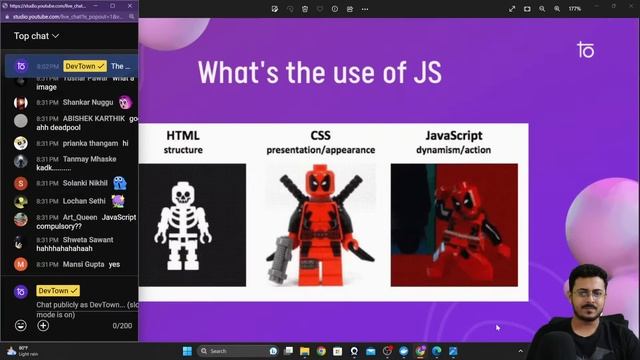
Task: Click the plus circle icon in chat input
Action: (43, 325)
